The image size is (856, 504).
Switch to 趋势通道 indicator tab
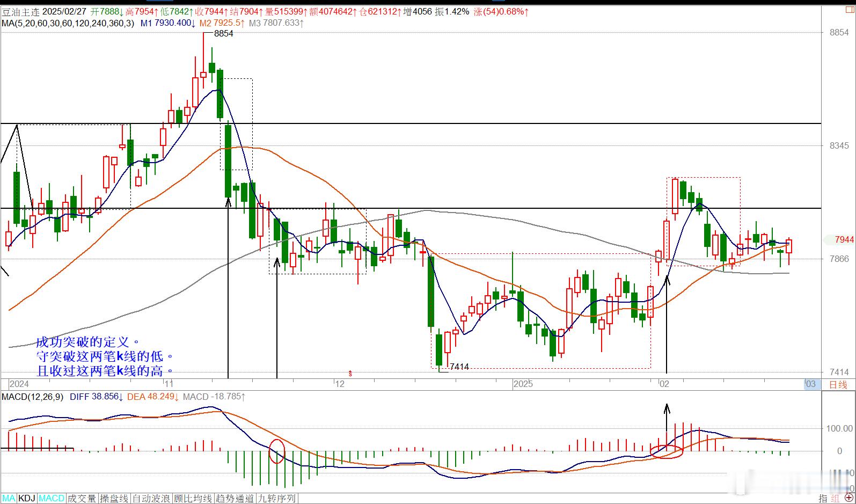236,498
